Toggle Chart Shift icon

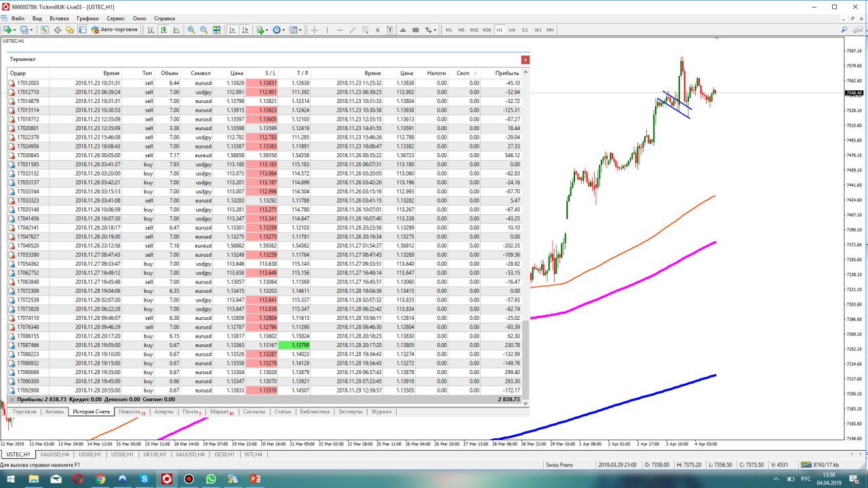tap(245, 30)
